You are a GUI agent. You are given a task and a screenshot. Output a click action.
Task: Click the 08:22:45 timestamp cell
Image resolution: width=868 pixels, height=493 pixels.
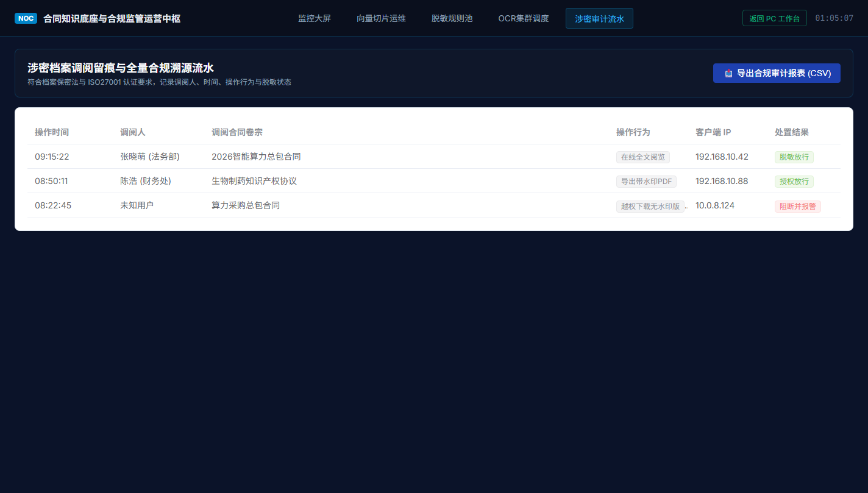pos(53,205)
